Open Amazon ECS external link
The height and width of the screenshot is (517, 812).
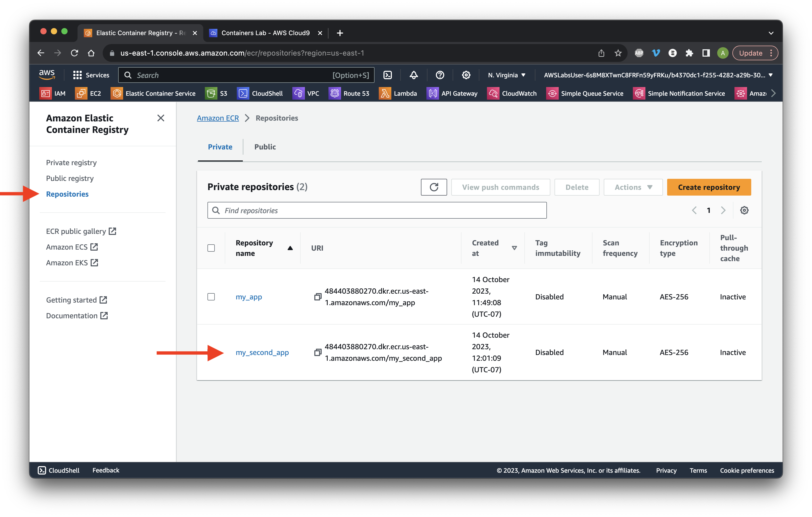(x=72, y=247)
